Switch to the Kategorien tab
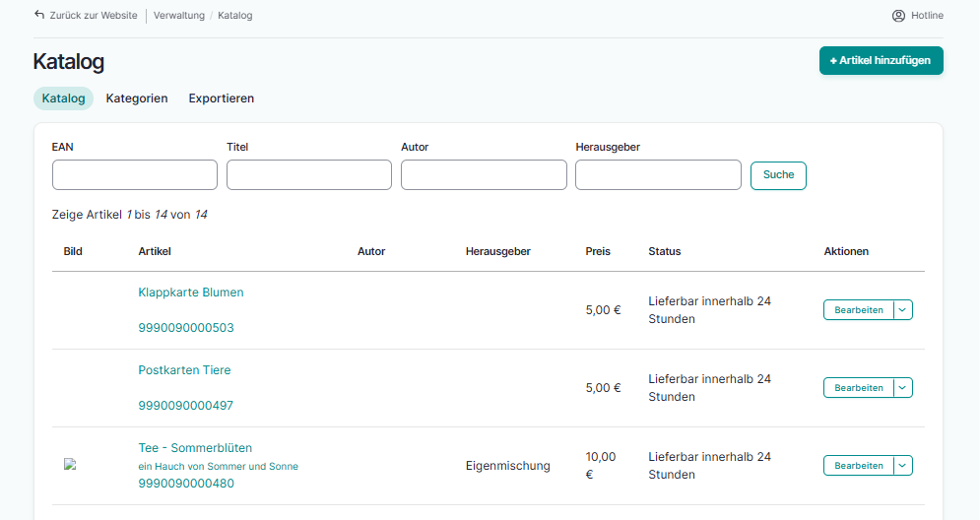This screenshot has height=520, width=980. (137, 98)
